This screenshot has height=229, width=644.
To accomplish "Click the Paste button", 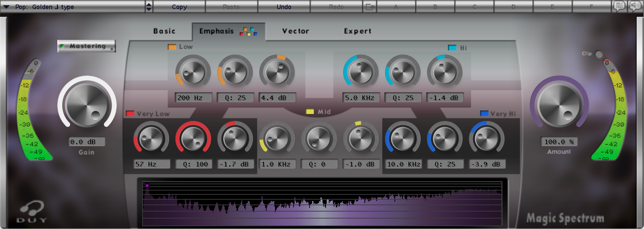I will pyautogui.click(x=231, y=7).
